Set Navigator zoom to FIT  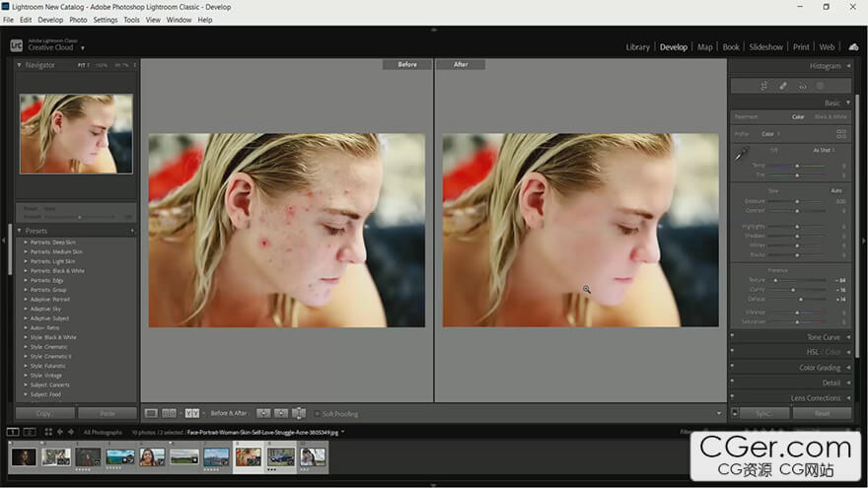[81, 65]
